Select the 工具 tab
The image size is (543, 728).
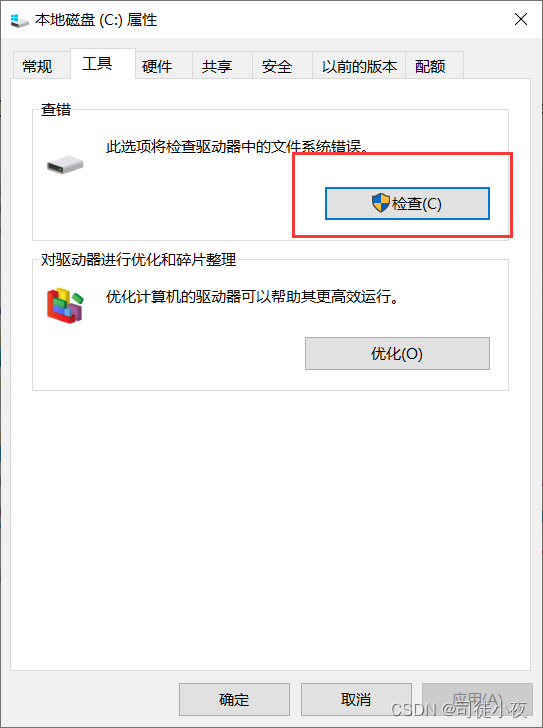point(97,64)
